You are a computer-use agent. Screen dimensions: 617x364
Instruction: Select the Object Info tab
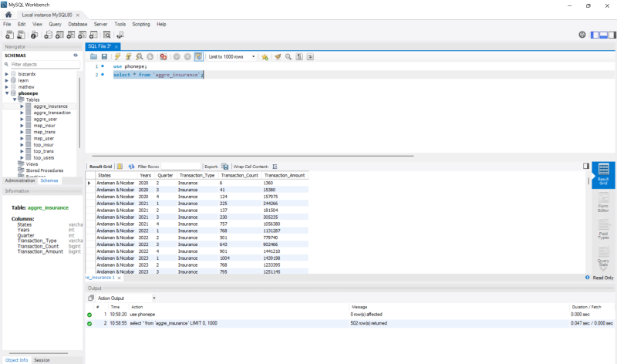click(x=16, y=360)
